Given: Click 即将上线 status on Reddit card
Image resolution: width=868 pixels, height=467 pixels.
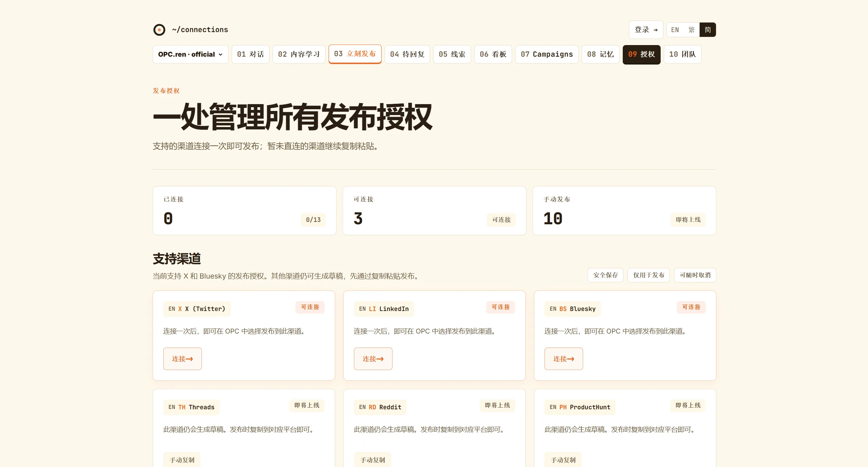Looking at the screenshot, I should click(497, 406).
